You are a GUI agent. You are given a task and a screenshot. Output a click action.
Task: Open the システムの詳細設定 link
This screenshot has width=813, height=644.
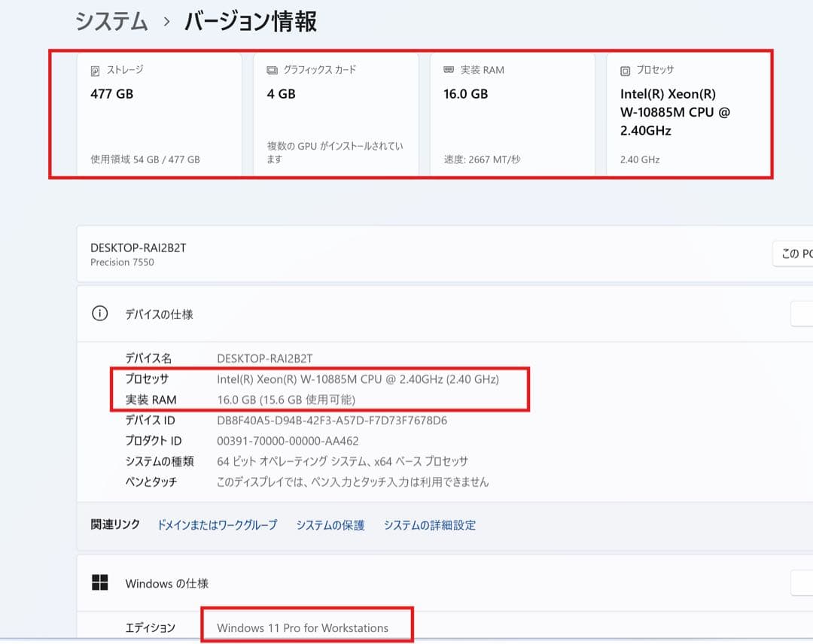tap(430, 525)
